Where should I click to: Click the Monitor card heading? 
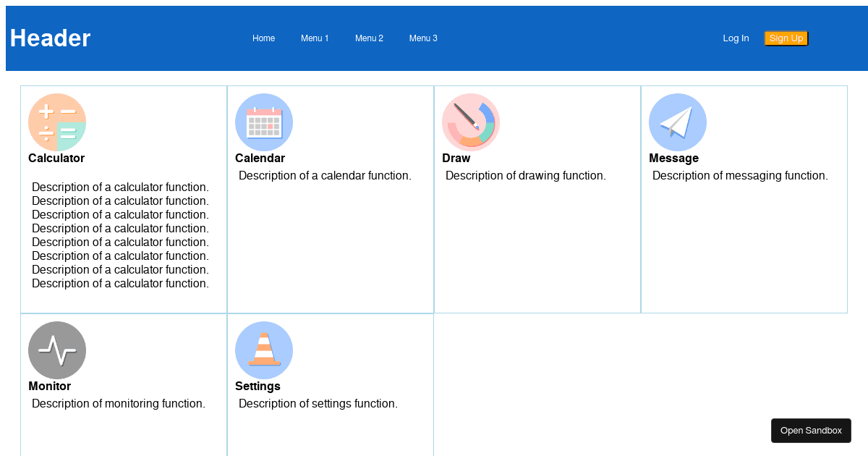(49, 387)
